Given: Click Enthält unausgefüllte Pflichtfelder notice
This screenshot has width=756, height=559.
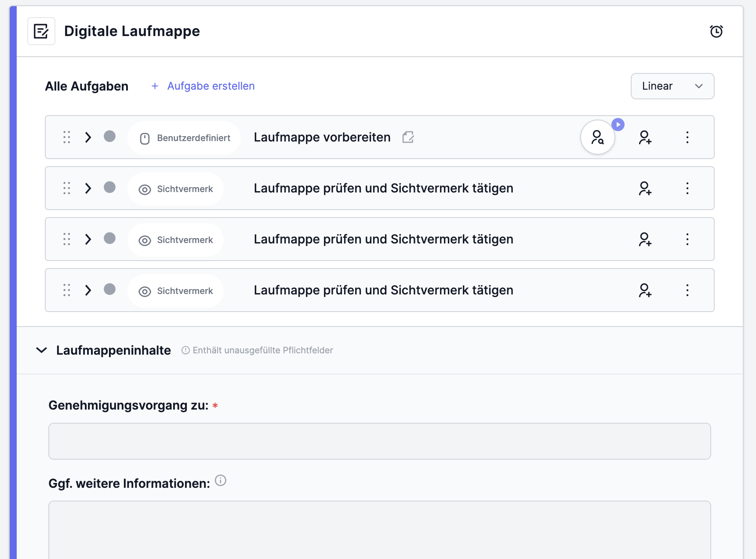Looking at the screenshot, I should pos(258,350).
